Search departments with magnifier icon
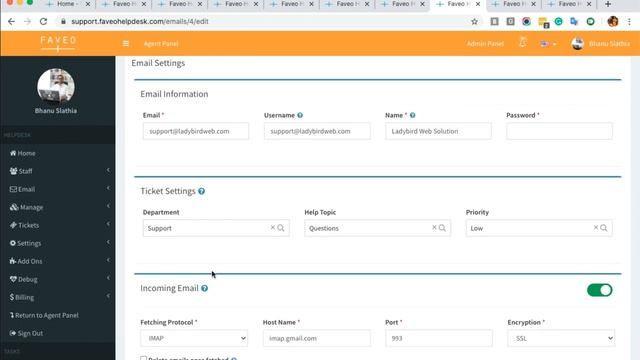The width and height of the screenshot is (640, 360). click(281, 228)
